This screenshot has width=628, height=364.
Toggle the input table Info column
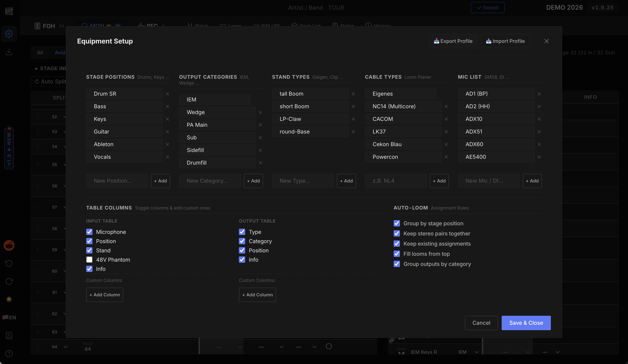[x=89, y=269]
